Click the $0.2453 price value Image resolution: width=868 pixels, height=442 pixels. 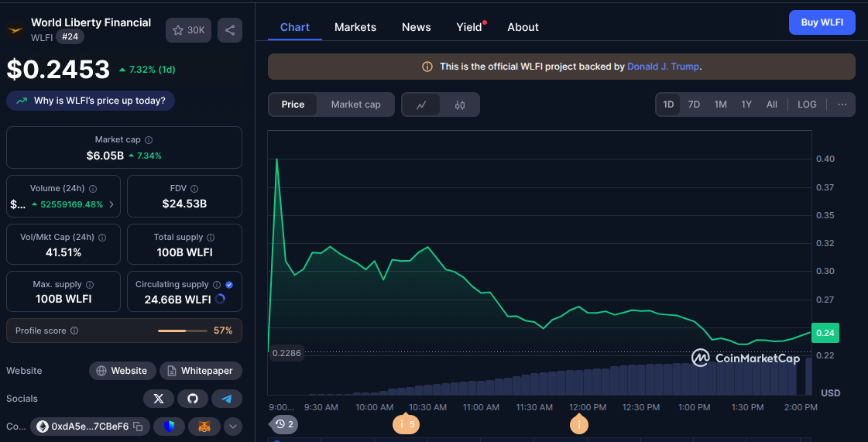pyautogui.click(x=59, y=70)
